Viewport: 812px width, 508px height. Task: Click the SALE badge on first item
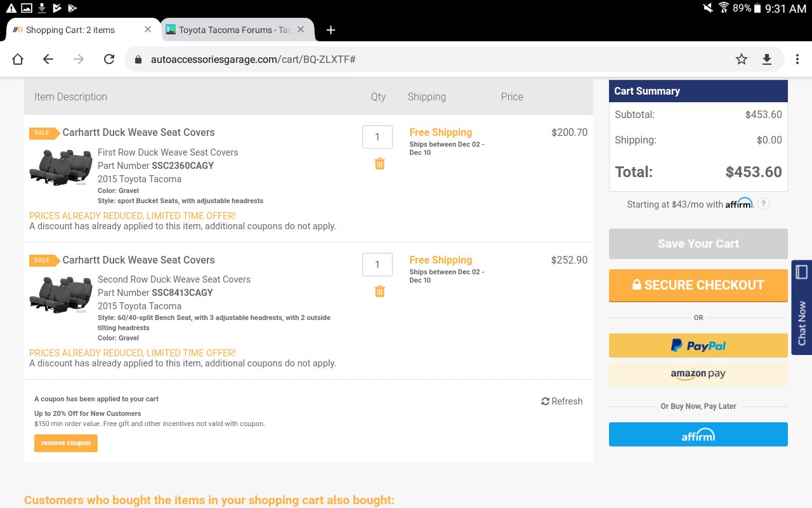[44, 133]
